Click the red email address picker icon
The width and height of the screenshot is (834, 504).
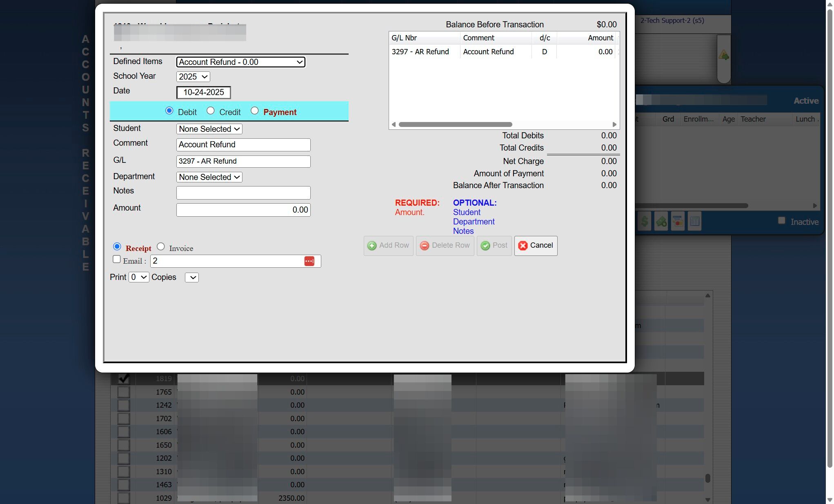(x=309, y=261)
